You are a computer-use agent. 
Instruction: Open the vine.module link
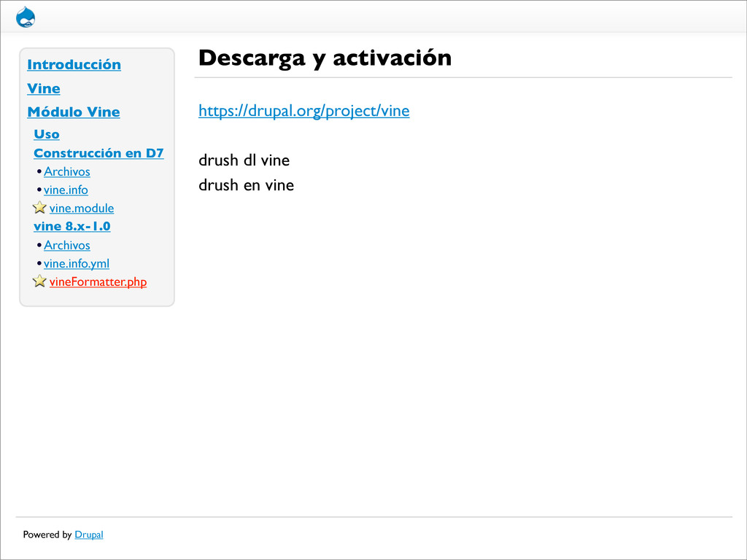pyautogui.click(x=82, y=208)
